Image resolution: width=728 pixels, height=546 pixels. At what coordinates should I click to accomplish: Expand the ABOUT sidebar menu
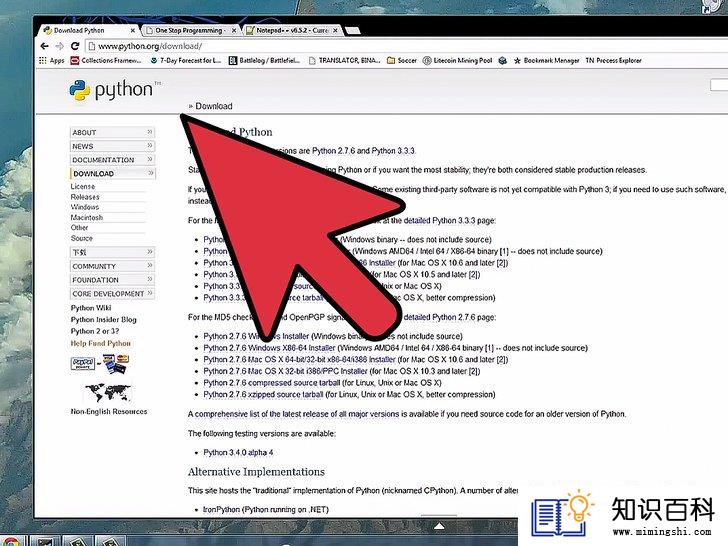[112, 132]
